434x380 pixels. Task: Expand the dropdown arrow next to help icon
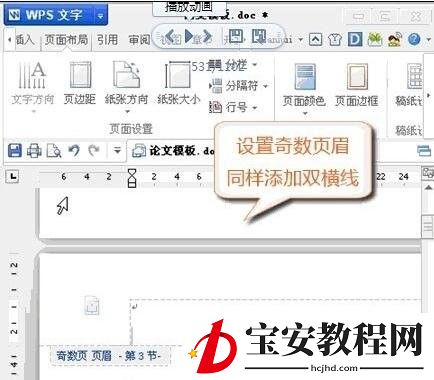429,40
